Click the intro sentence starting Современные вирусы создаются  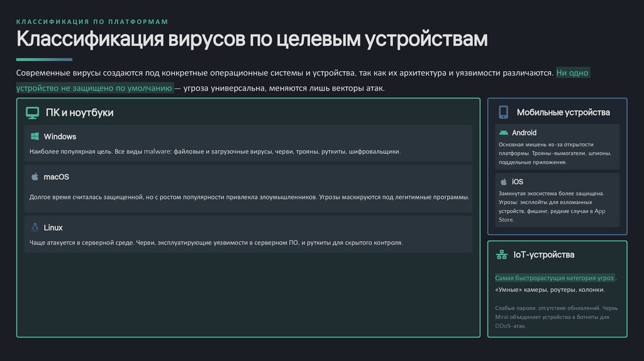pos(285,73)
